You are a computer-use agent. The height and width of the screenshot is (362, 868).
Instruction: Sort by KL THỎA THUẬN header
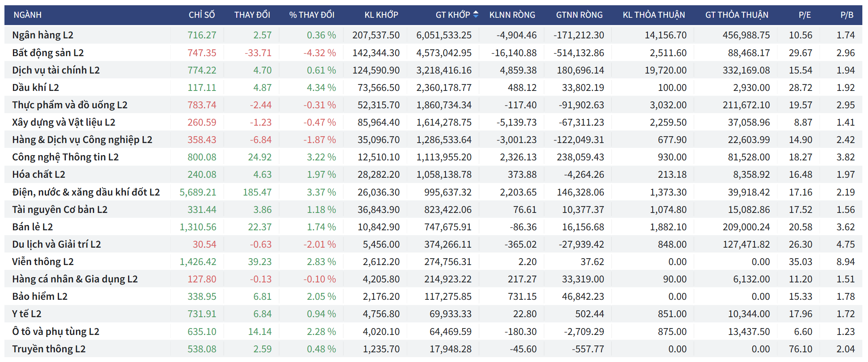(654, 15)
